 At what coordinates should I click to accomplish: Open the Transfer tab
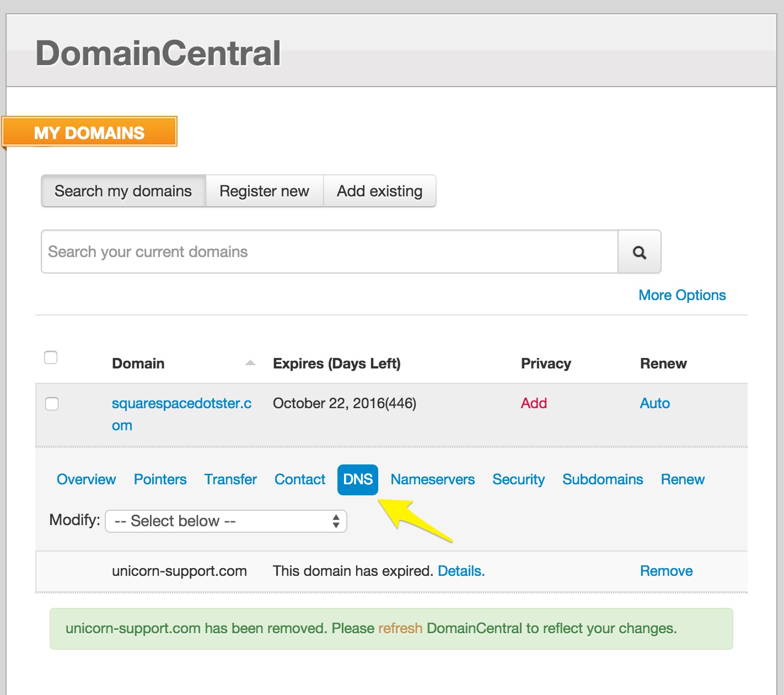point(230,479)
